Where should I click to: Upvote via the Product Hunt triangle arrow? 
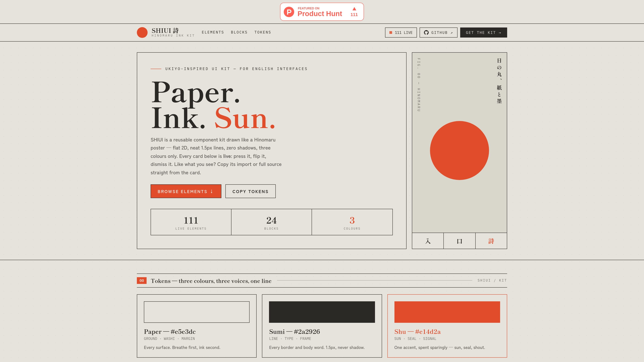tap(354, 9)
